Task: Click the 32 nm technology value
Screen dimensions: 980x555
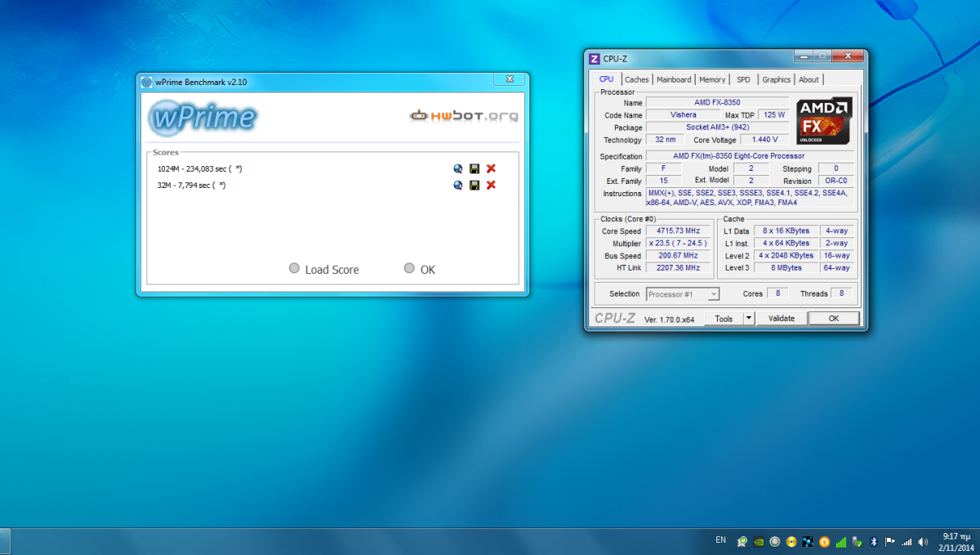Action: coord(667,140)
